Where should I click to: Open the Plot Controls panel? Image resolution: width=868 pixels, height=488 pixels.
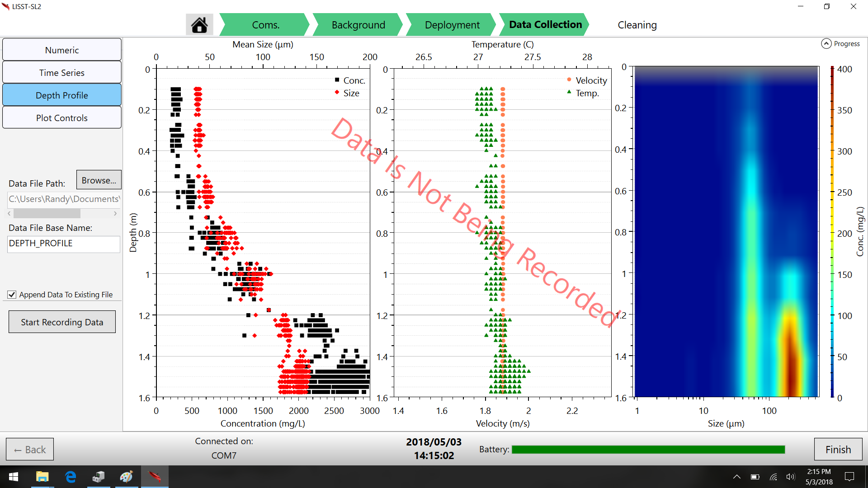(x=62, y=117)
